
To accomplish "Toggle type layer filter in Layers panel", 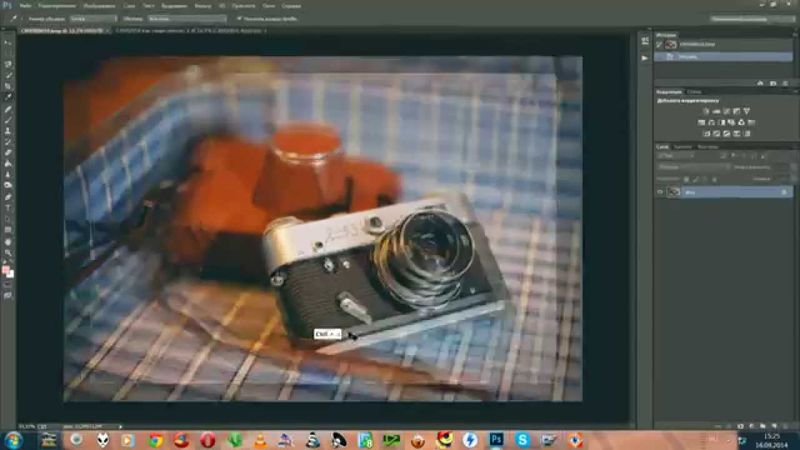I will pos(743,156).
